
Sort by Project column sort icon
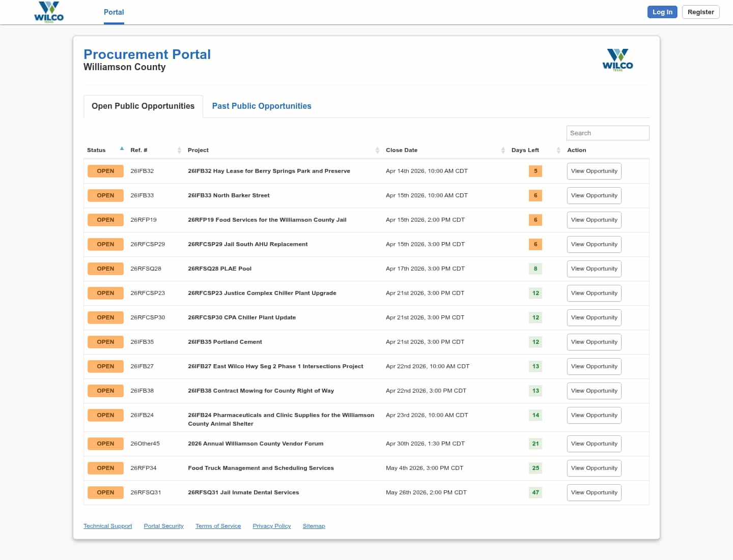click(377, 150)
